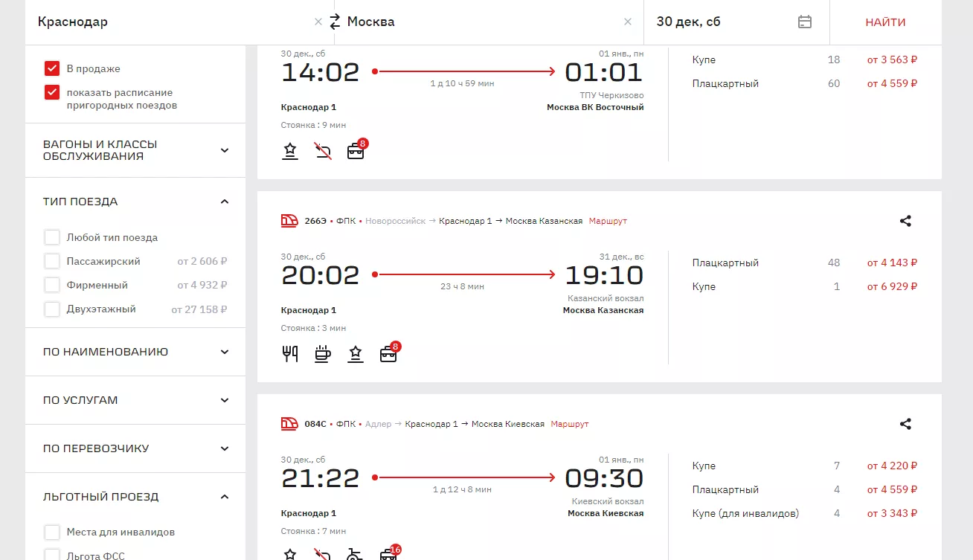Share train 266Э listing
Image resolution: width=973 pixels, height=560 pixels.
coord(905,221)
